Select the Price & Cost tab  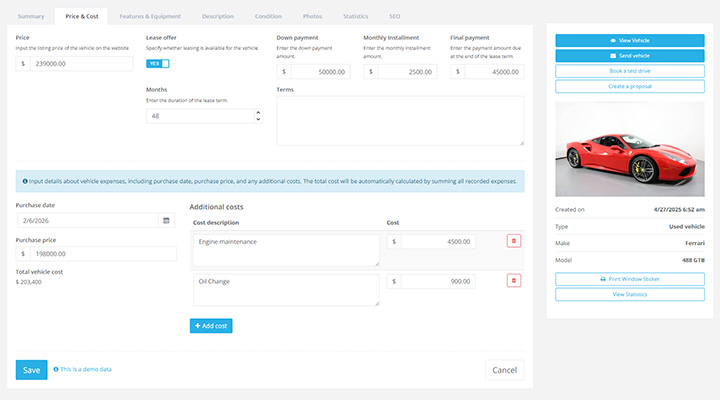pyautogui.click(x=82, y=16)
